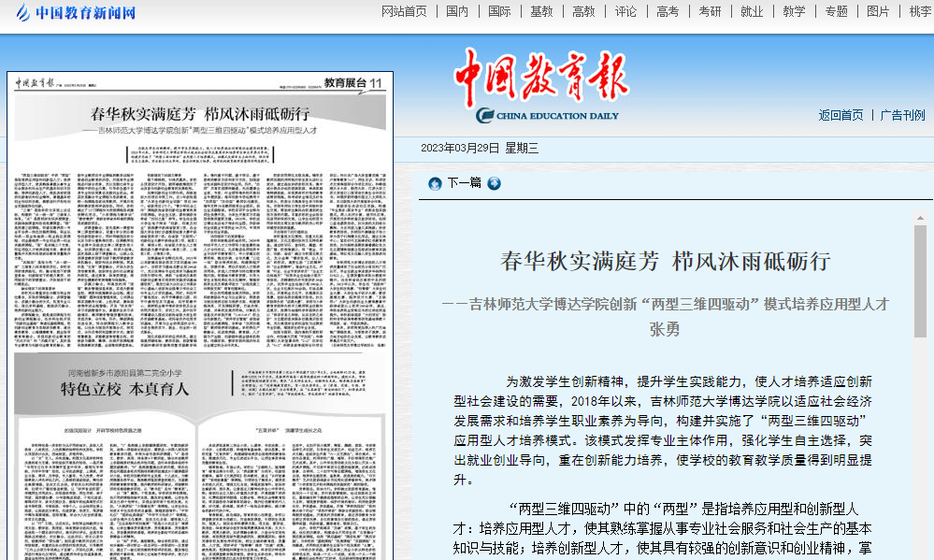Screen dimensions: 934x560
Task: Open the 就业 section
Action: 752,11
